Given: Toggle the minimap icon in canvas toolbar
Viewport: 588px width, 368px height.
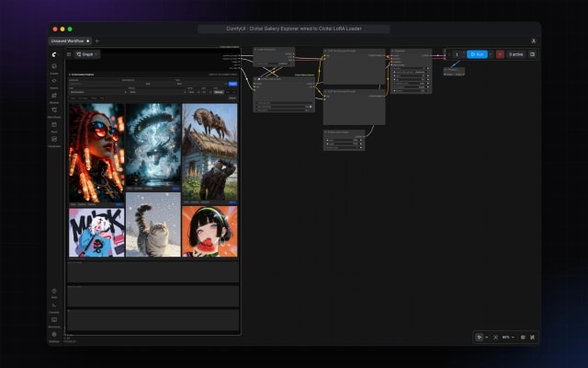Looking at the screenshot, I should pos(523,338).
